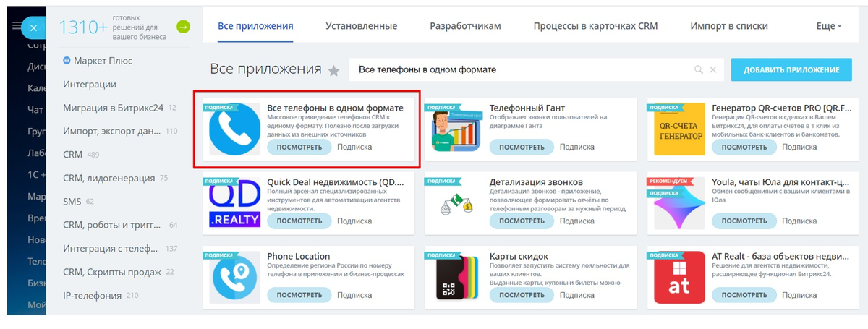The height and width of the screenshot is (329, 868).
Task: Click the AT Realt - база объектов title
Action: [x=780, y=256]
